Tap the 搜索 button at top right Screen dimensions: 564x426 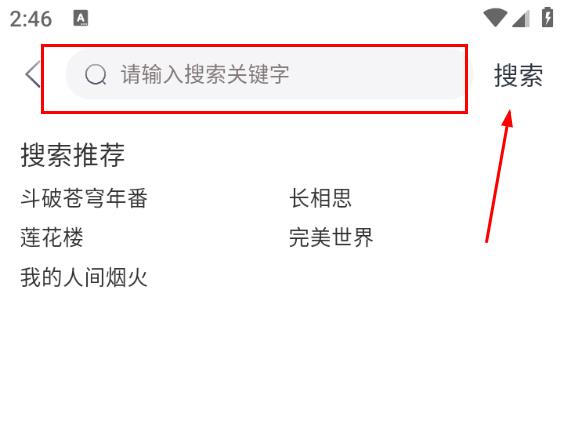point(518,75)
